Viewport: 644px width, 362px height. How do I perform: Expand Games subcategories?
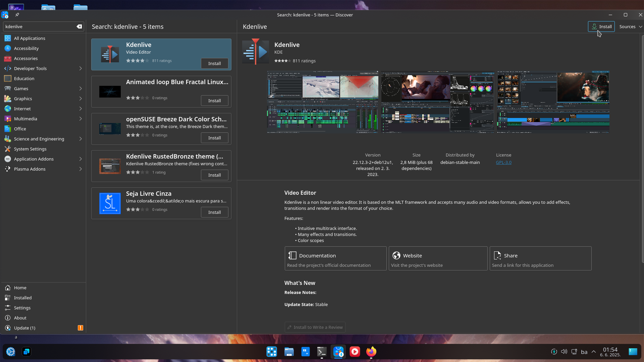pos(80,88)
